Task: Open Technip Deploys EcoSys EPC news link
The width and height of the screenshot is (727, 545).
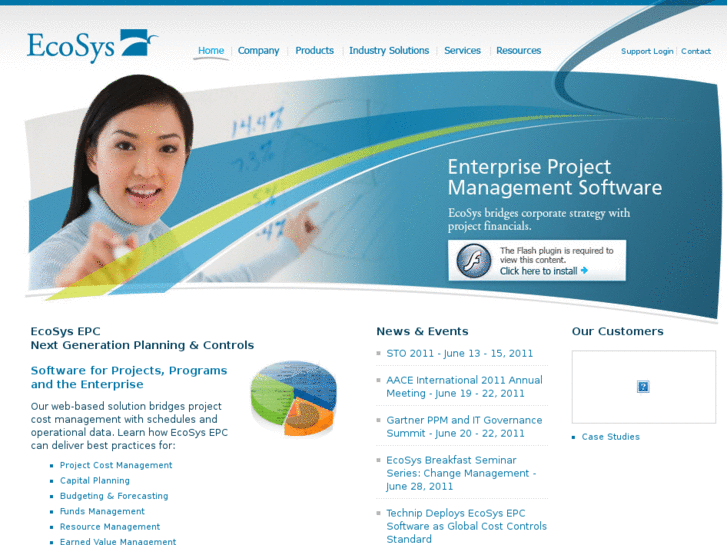Action: pyautogui.click(x=466, y=526)
